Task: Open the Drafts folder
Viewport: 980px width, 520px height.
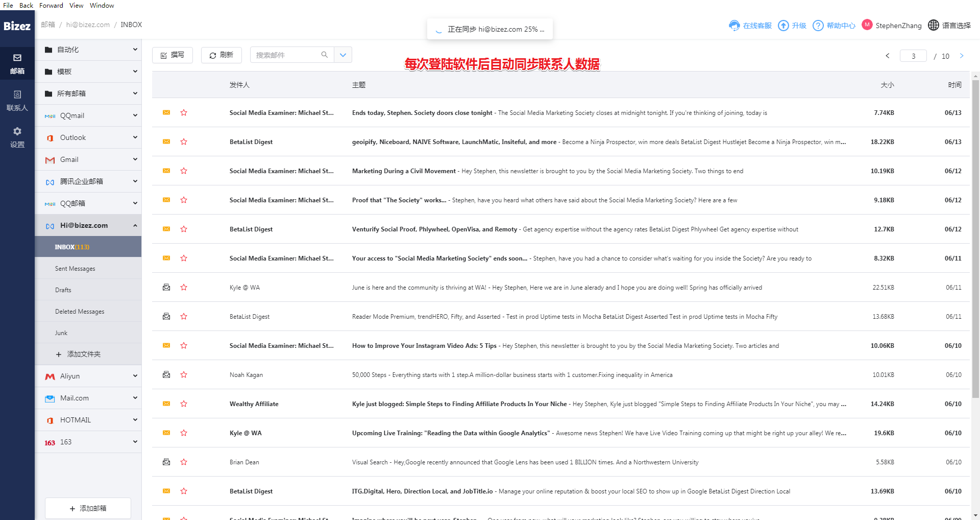Action: tap(88, 290)
